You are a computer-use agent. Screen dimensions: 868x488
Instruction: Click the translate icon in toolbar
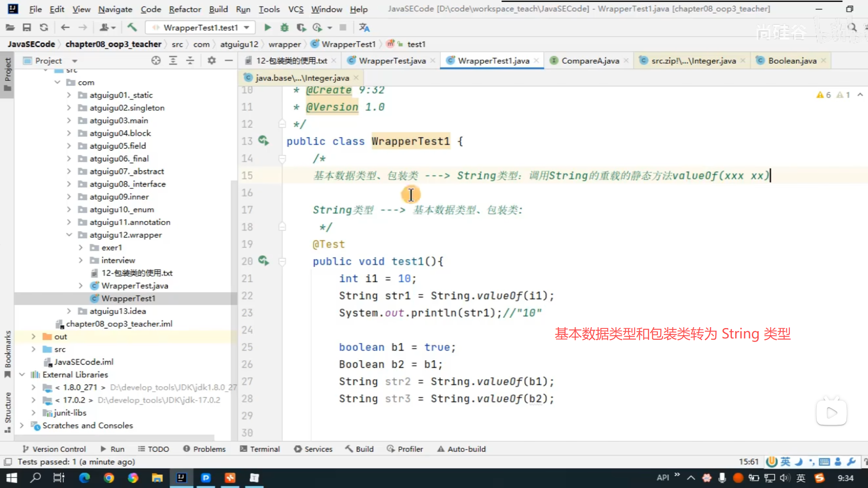point(364,28)
